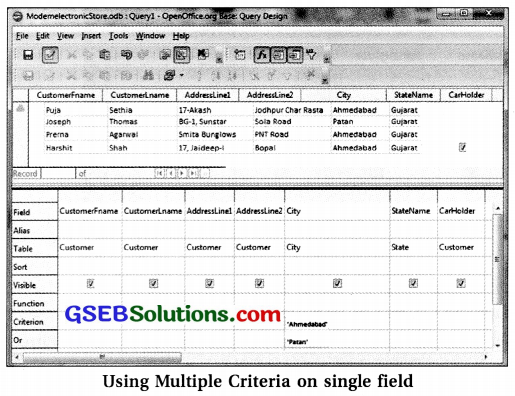Click the AutoFilter icon in data toolbar

(255, 75)
